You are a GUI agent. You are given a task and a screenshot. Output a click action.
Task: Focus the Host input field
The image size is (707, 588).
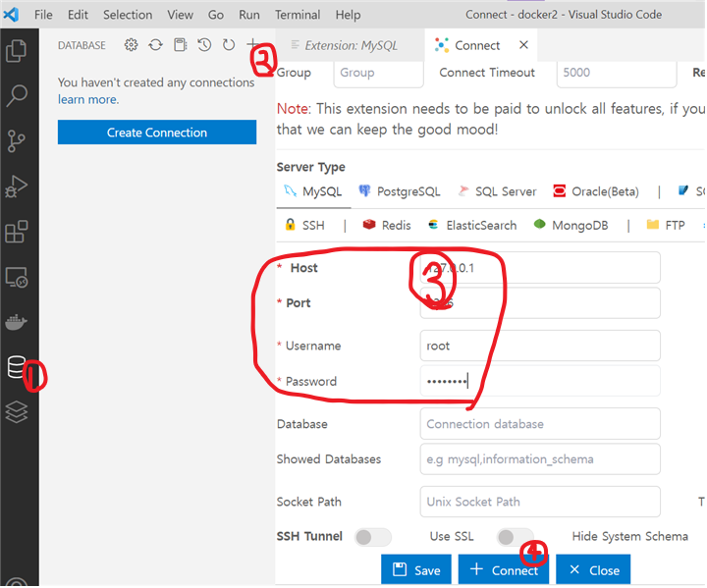tap(540, 268)
